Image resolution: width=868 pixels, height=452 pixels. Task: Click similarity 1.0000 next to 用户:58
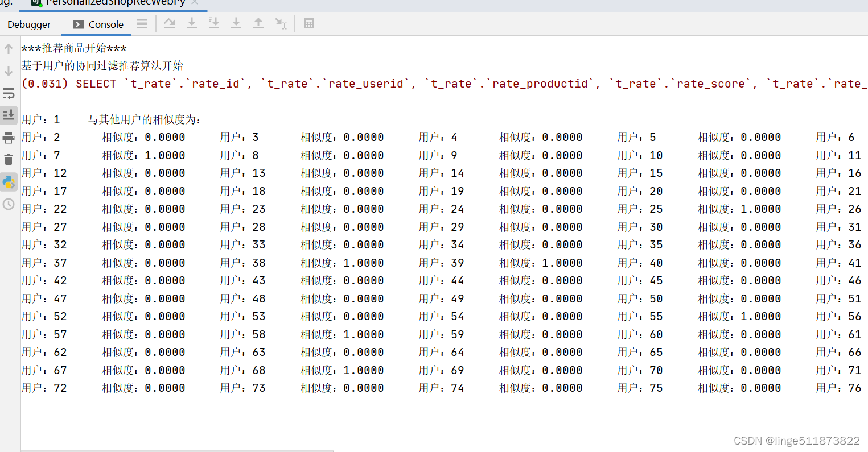click(x=364, y=334)
